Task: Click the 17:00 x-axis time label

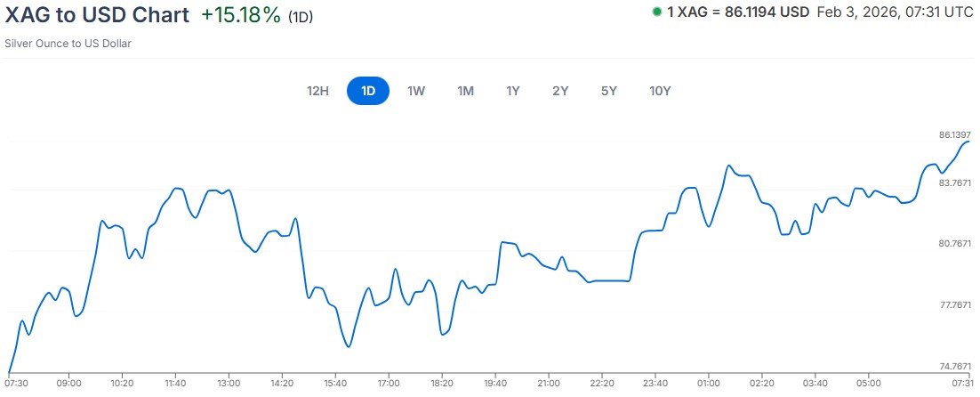Action: point(389,382)
